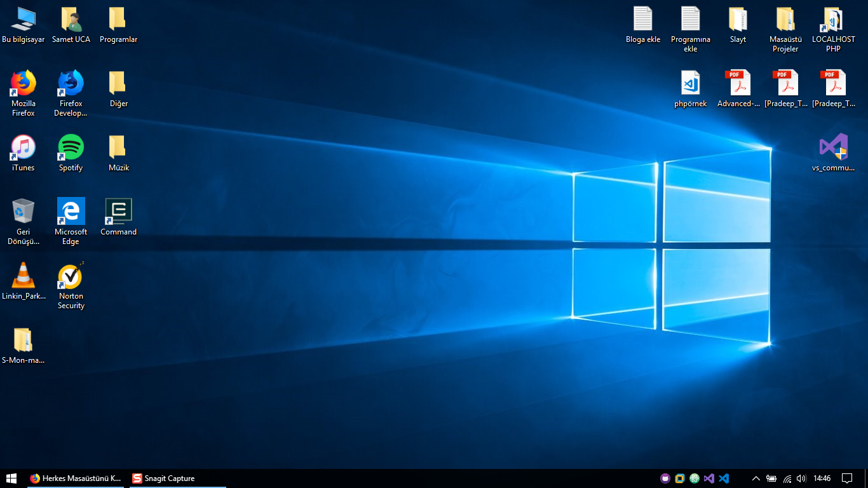Open the blue VS Code taskbar icon
Image resolution: width=868 pixels, height=488 pixels.
click(724, 478)
